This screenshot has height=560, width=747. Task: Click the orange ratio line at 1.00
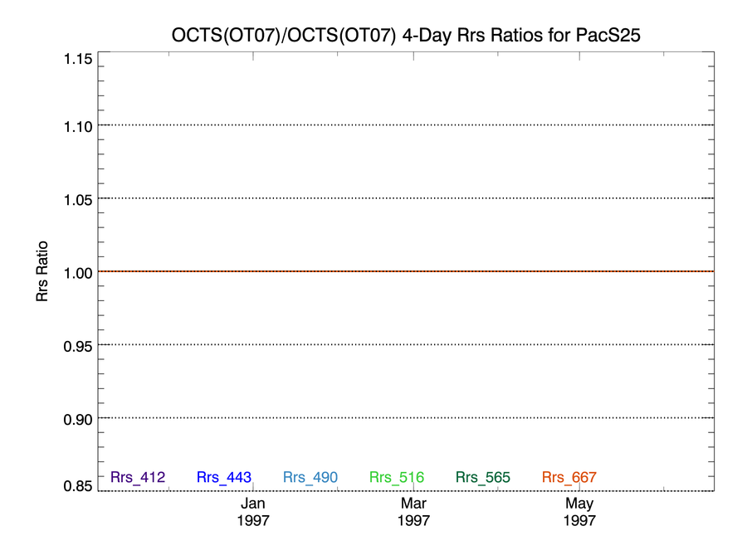[x=406, y=271]
